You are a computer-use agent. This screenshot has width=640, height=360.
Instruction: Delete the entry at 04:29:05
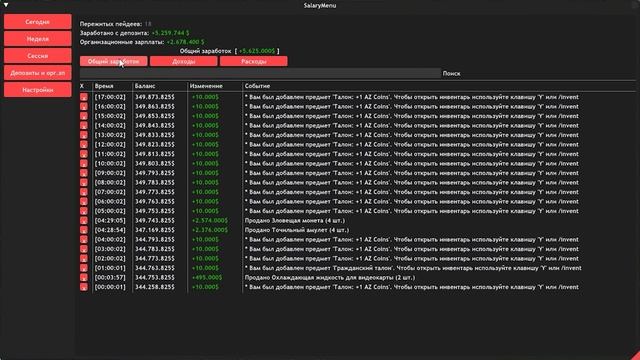[x=84, y=220]
